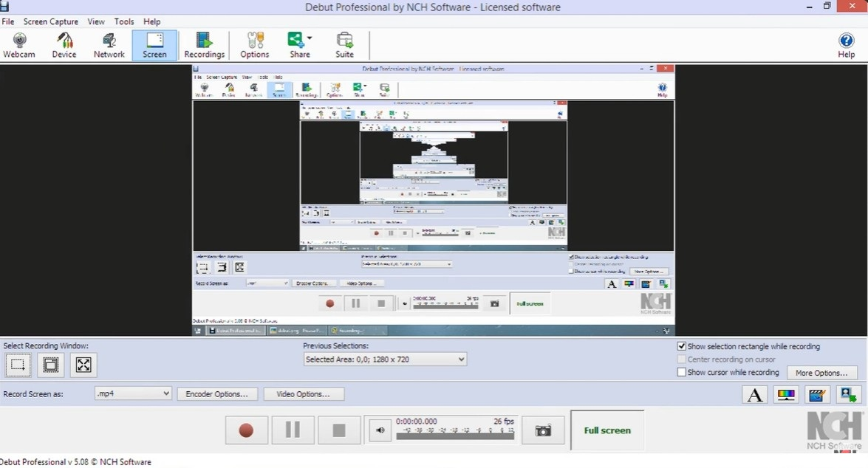The image size is (868, 468).
Task: Open the NCH Suite toolbar icon
Action: 344,45
